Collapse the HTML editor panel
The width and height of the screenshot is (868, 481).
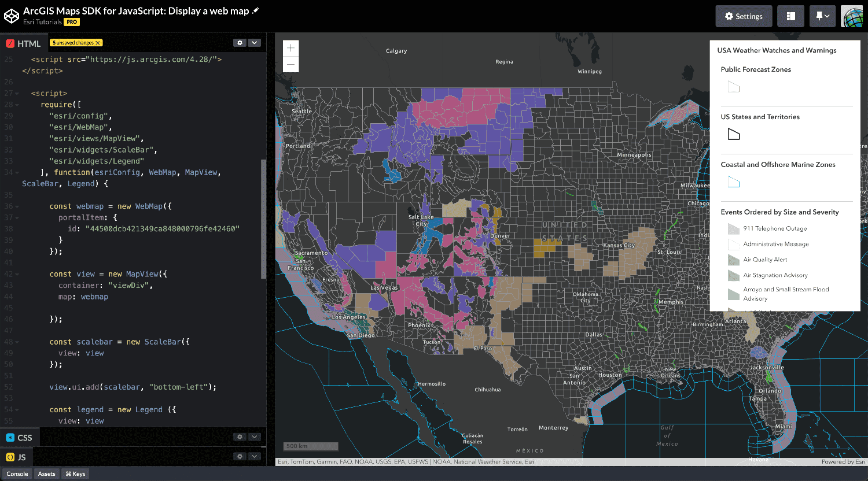(255, 42)
